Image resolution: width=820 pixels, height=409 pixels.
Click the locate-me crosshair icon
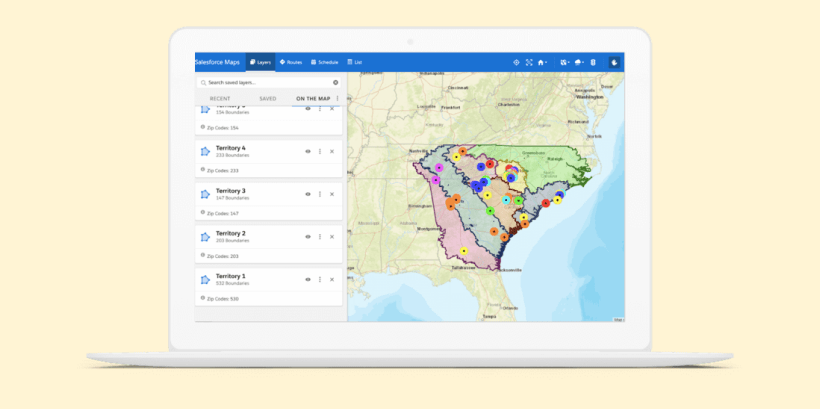pyautogui.click(x=516, y=62)
